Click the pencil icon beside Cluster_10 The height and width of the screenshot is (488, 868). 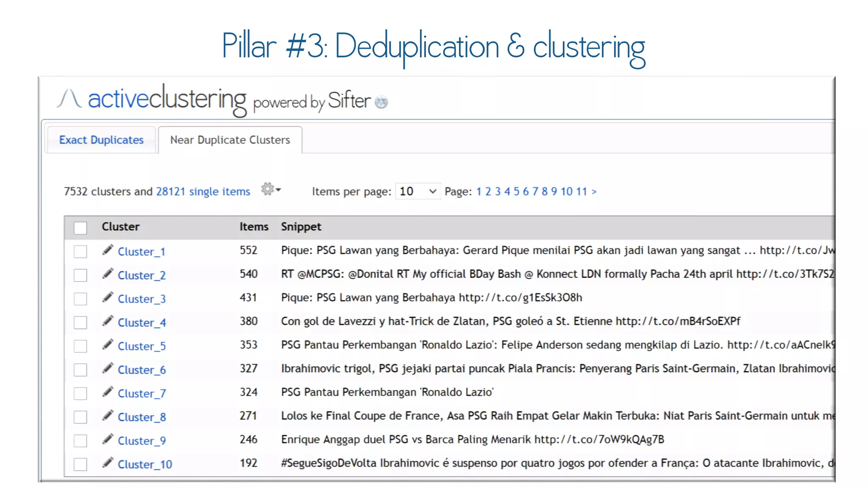[108, 463]
